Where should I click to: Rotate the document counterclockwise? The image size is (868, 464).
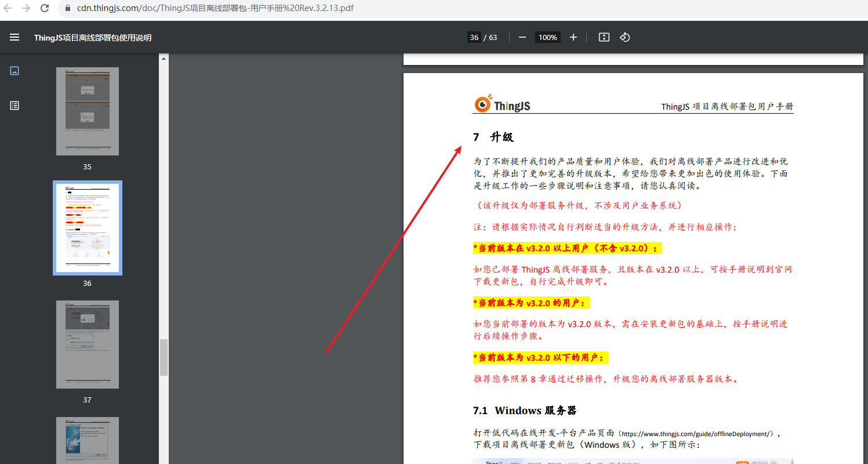pyautogui.click(x=624, y=37)
